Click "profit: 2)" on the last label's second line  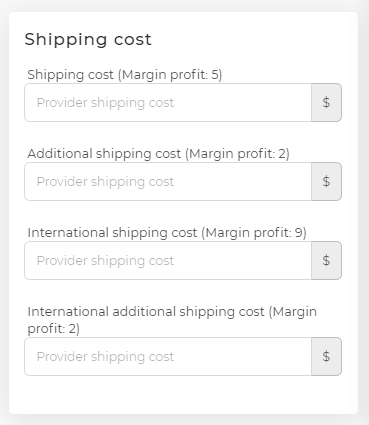(54, 329)
